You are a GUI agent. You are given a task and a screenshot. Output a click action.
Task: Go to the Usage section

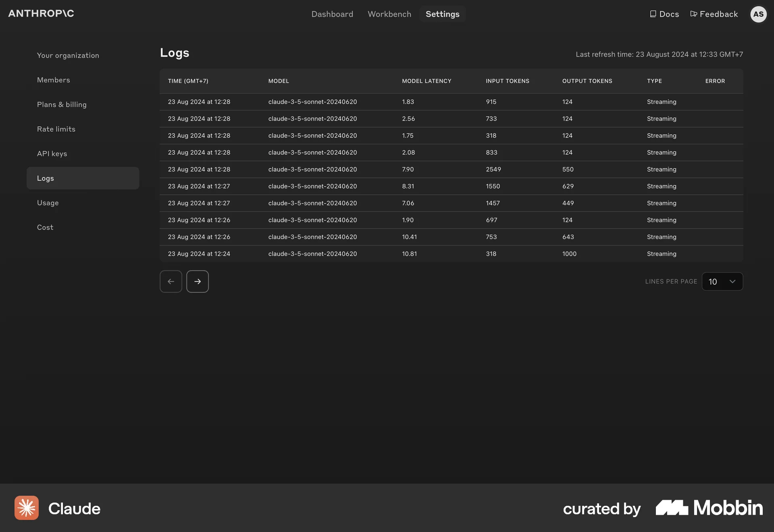(x=48, y=203)
